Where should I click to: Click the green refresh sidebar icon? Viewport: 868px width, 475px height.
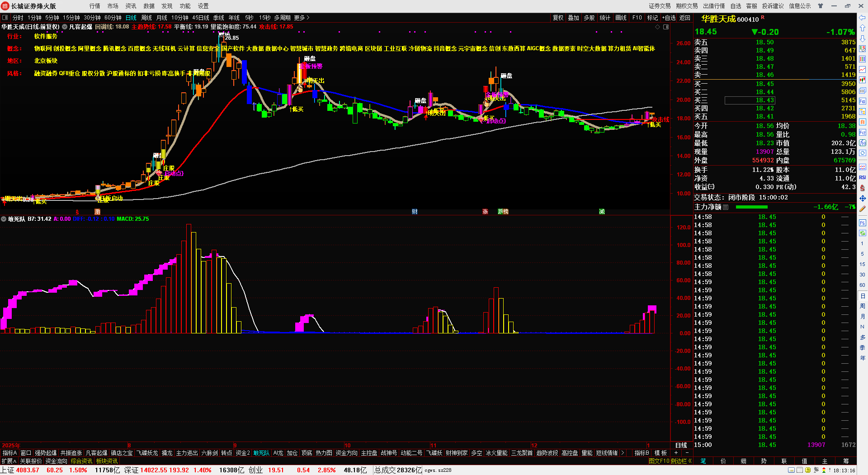[x=863, y=233]
